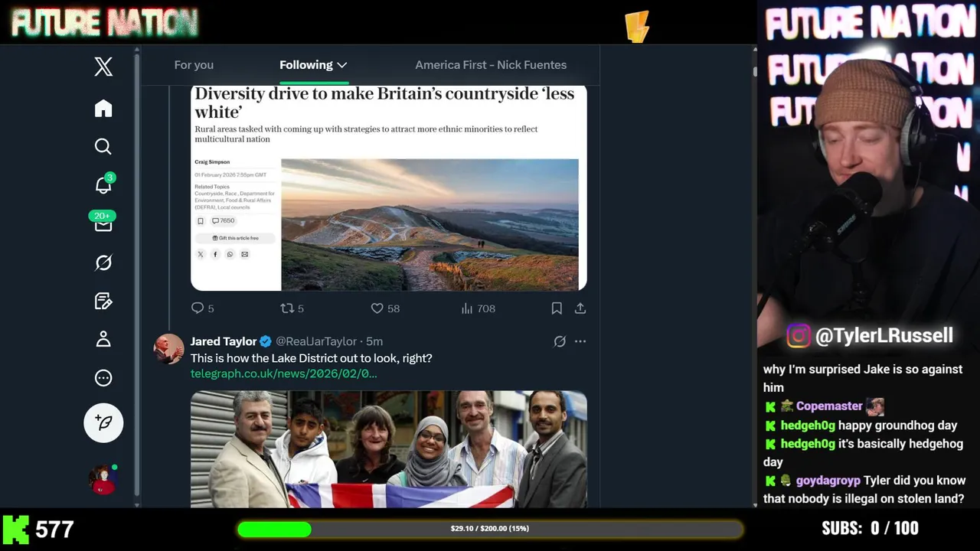Image resolution: width=980 pixels, height=551 pixels.
Task: Open the Grok icon in sidebar
Action: coord(103,262)
